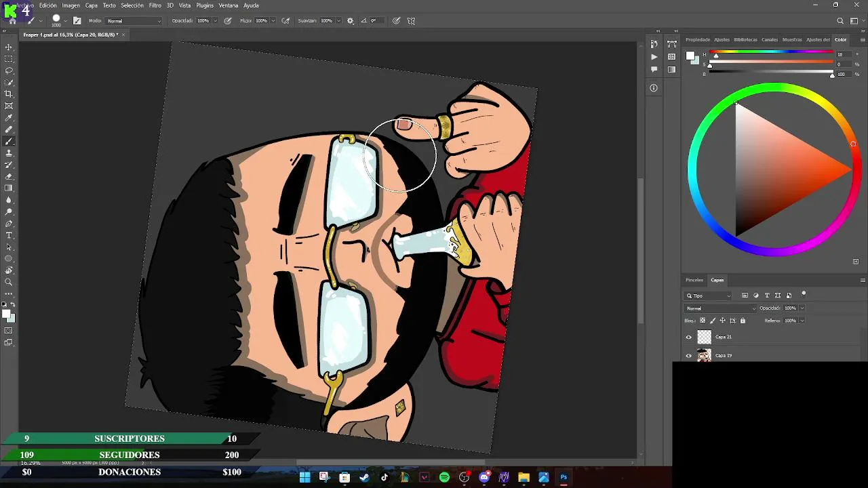Switch to the Muestras tab

pyautogui.click(x=792, y=39)
